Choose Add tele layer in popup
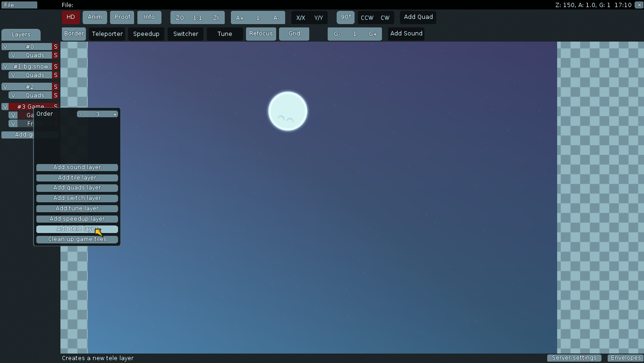Screen dimensions: 644x363 point(77,229)
